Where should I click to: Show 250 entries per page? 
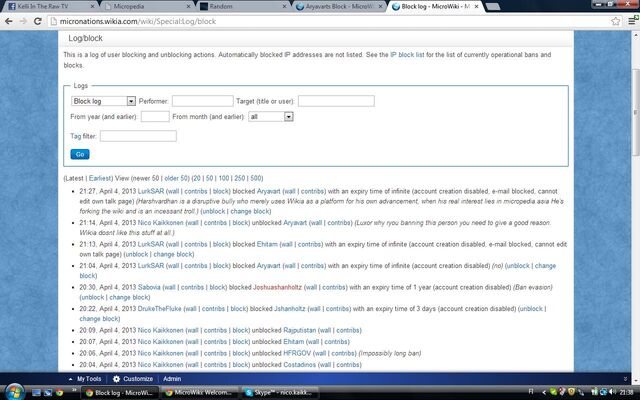point(240,178)
